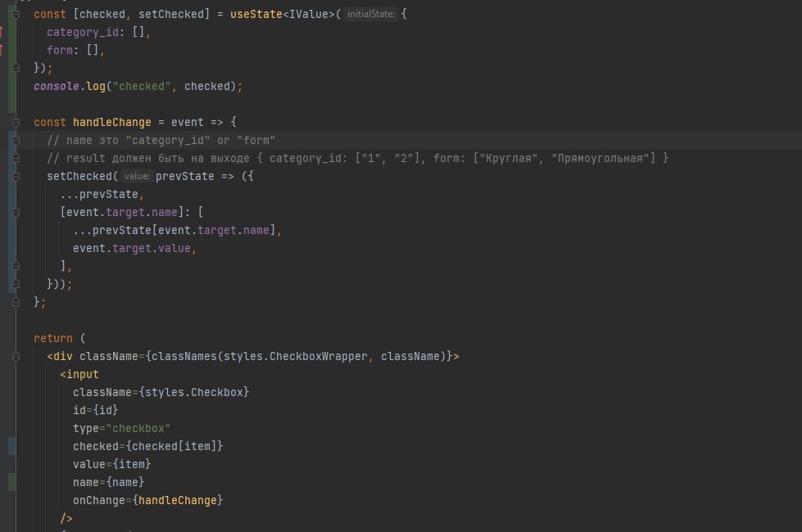Click handleChange in the const declaration
The image size is (802, 532).
[112, 122]
